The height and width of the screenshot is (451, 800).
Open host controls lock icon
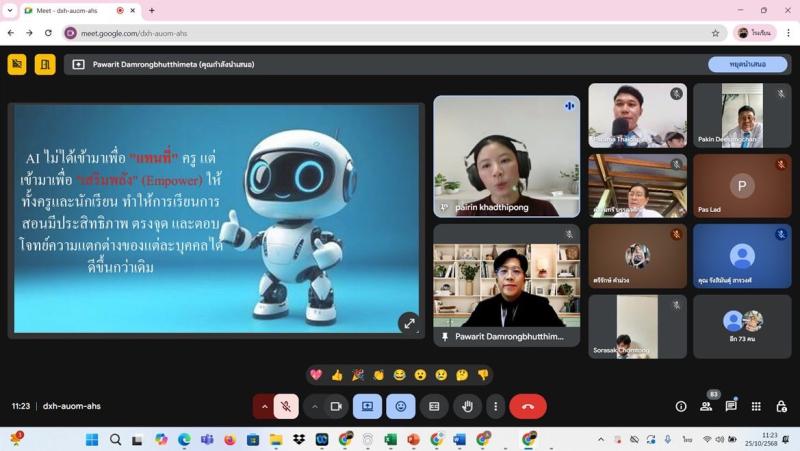(781, 406)
